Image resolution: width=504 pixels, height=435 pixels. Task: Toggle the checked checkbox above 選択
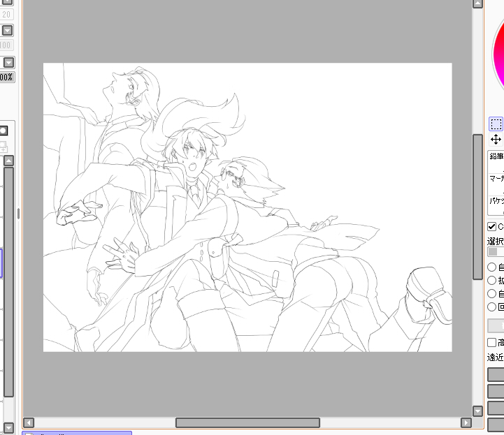pos(492,226)
